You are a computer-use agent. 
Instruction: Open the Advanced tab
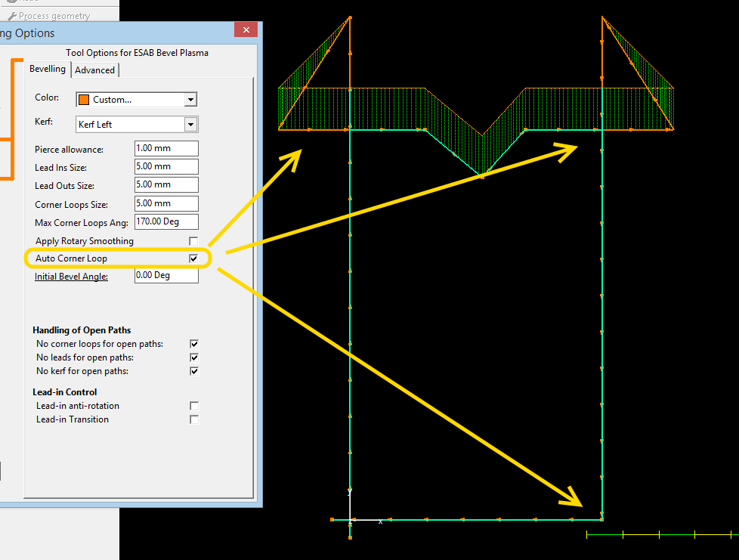[94, 70]
